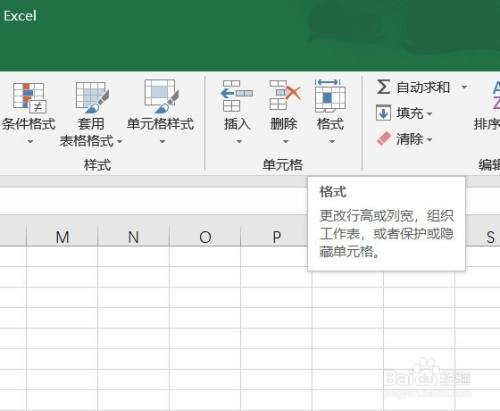Image resolution: width=500 pixels, height=411 pixels.
Task: Open the 格式 dropdown arrow
Action: pos(332,141)
